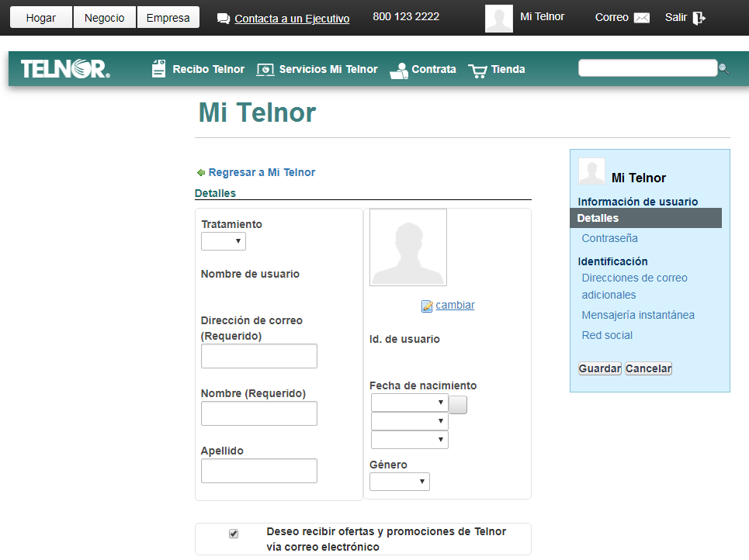Screen dimensions: 749x560
Task: Click the Telnor logo
Action: pyautogui.click(x=65, y=69)
